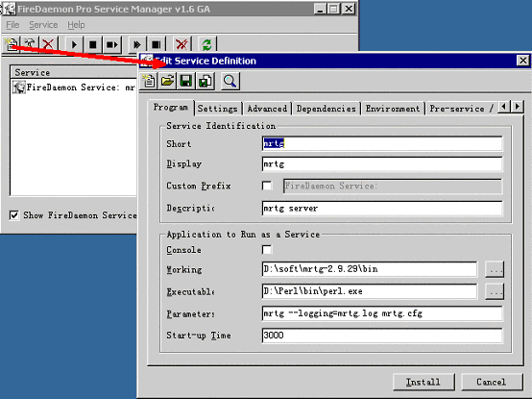Image resolution: width=532 pixels, height=399 pixels.
Task: Start the selected service with the play icon
Action: tap(74, 44)
